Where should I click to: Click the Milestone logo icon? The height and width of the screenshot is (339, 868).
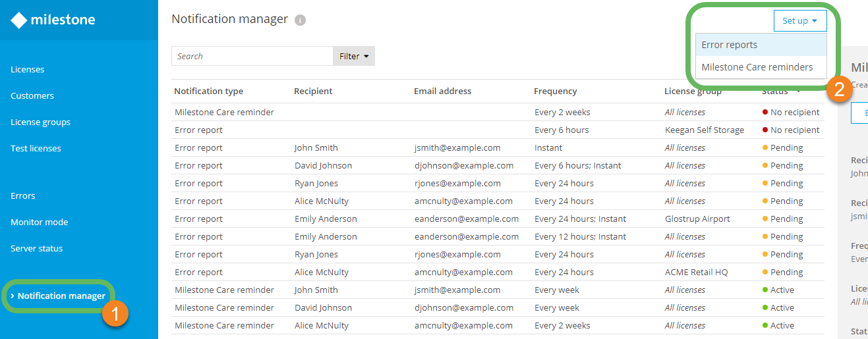pos(19,20)
